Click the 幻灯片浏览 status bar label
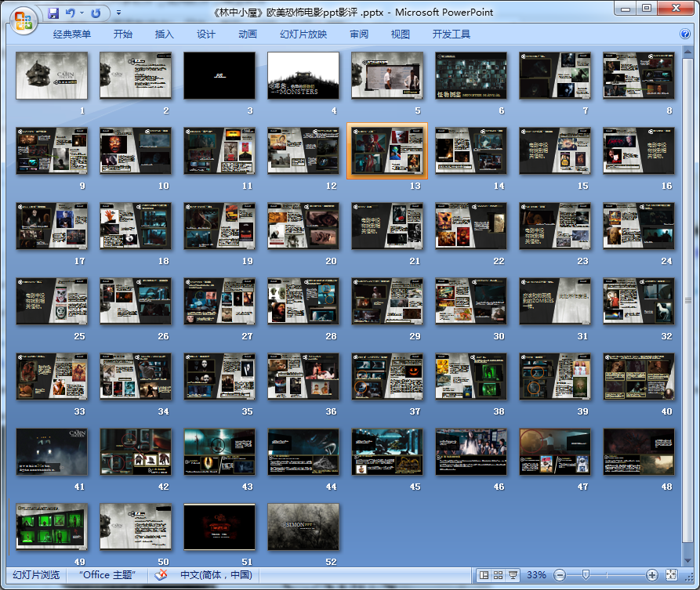The image size is (700, 590). (x=36, y=575)
